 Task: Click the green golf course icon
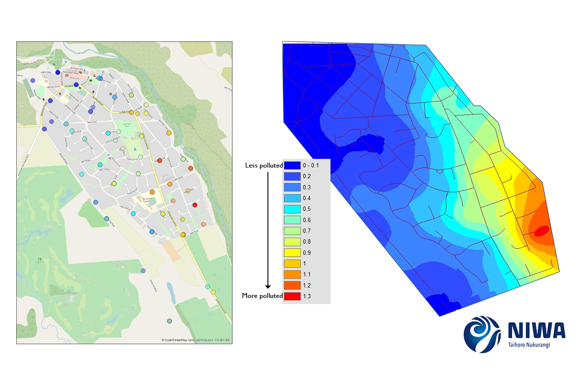pos(40,260)
